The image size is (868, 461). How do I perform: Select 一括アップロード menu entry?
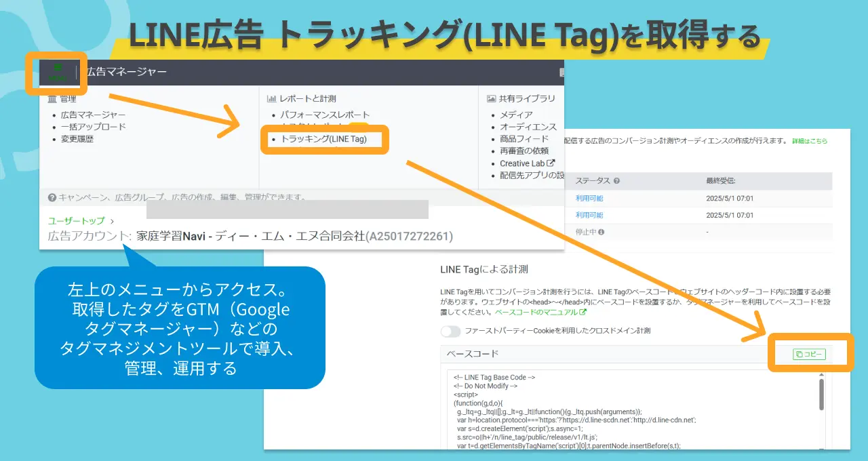point(93,127)
